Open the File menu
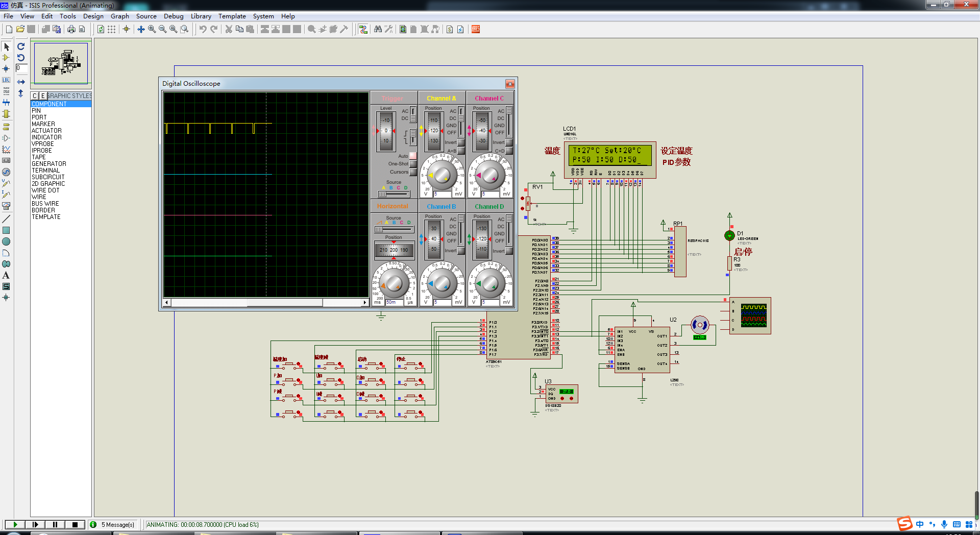 (8, 16)
